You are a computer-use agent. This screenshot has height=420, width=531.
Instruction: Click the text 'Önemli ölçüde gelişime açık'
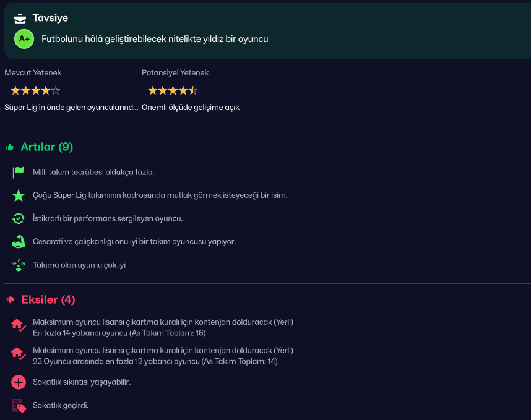pos(191,107)
